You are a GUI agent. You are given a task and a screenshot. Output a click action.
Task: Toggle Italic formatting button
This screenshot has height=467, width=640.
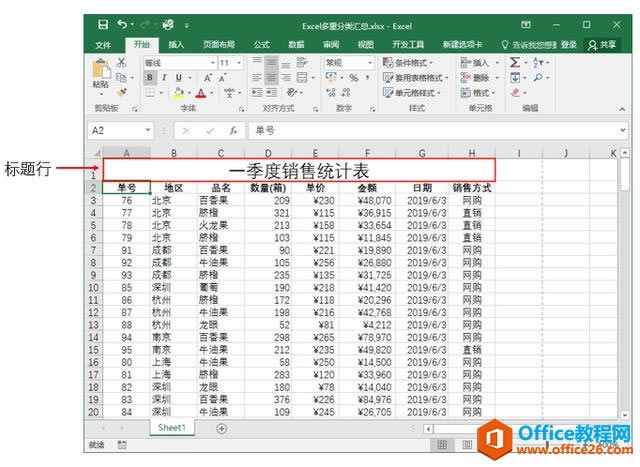pos(164,78)
